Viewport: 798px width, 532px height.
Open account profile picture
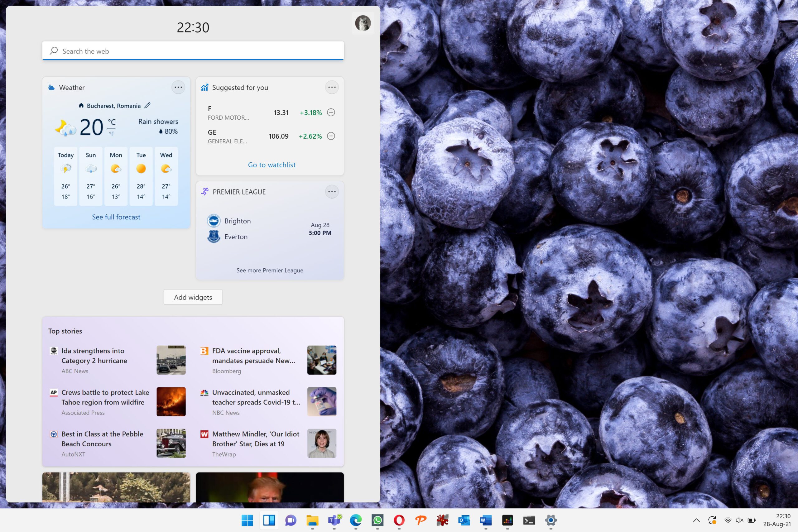coord(363,23)
